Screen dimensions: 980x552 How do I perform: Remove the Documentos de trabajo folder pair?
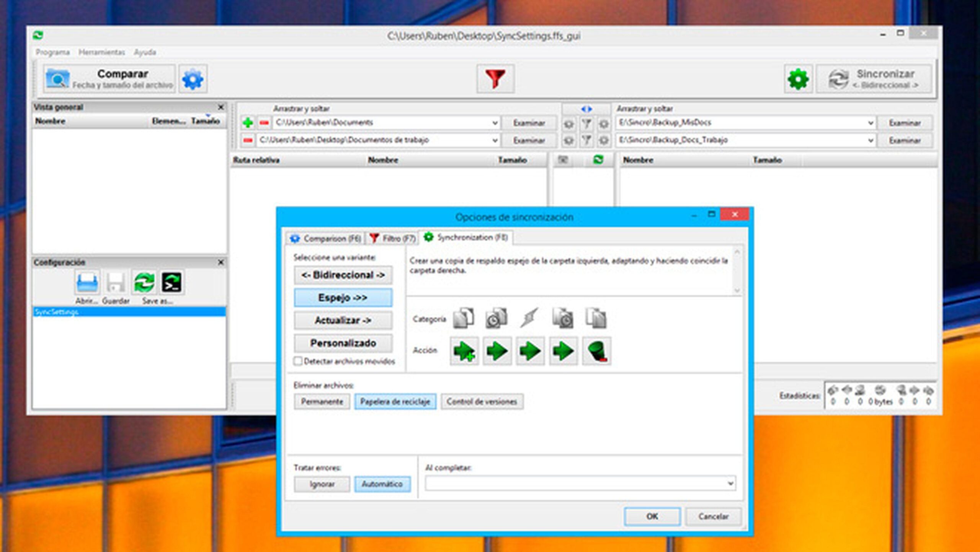(248, 140)
